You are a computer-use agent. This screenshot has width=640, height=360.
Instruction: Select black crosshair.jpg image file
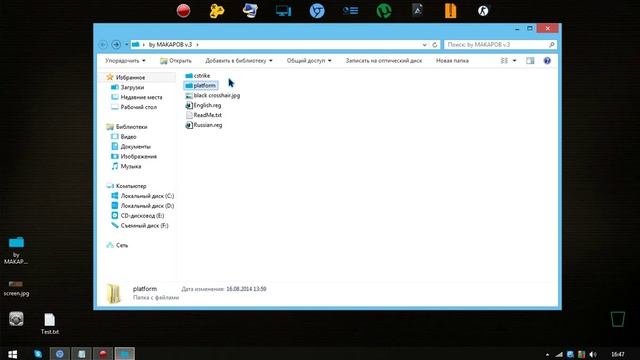pyautogui.click(x=213, y=96)
